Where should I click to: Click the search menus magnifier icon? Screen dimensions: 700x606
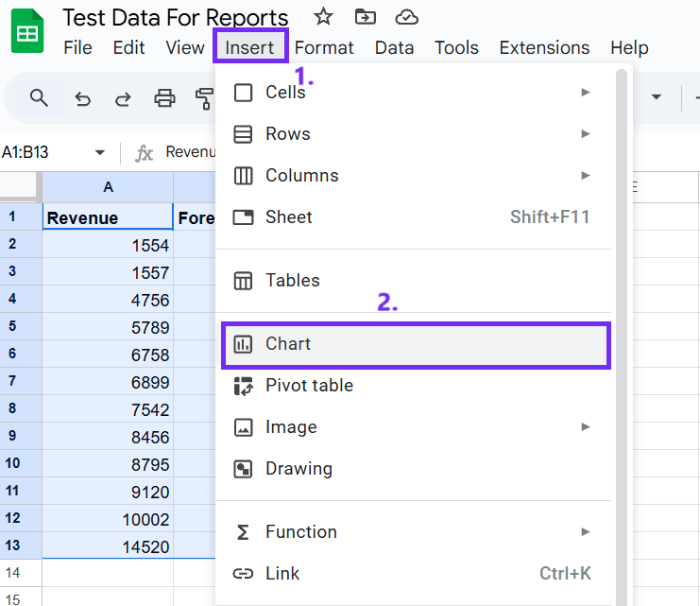[x=39, y=98]
